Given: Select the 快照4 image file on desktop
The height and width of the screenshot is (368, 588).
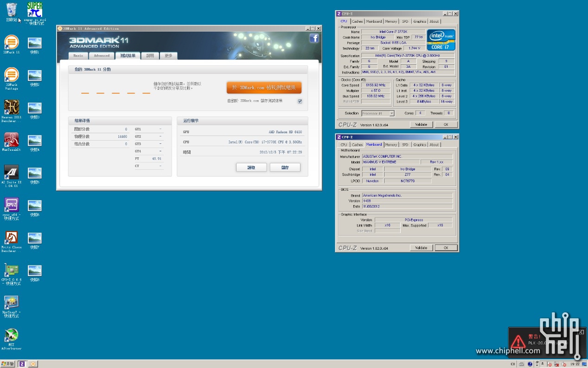Looking at the screenshot, I should point(35,143).
